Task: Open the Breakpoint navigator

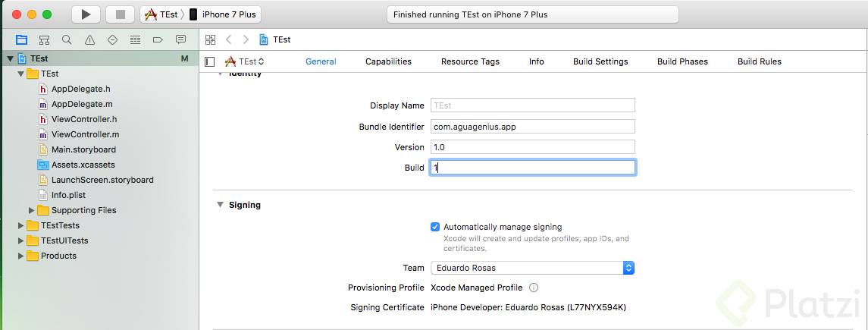Action: tap(158, 40)
